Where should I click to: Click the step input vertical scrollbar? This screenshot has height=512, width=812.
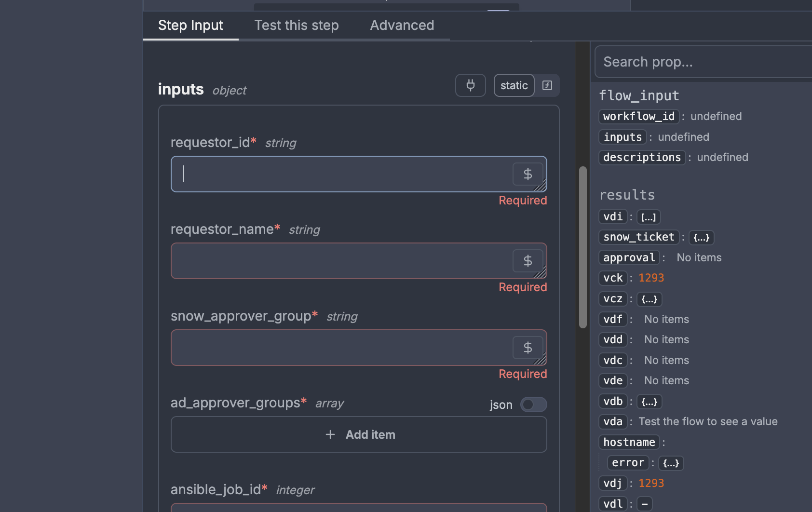583,247
